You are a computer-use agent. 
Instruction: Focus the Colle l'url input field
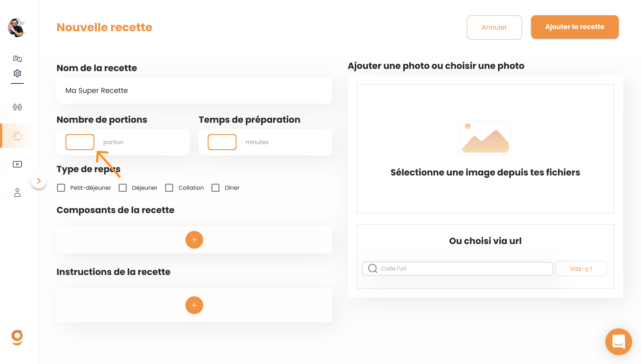(457, 268)
